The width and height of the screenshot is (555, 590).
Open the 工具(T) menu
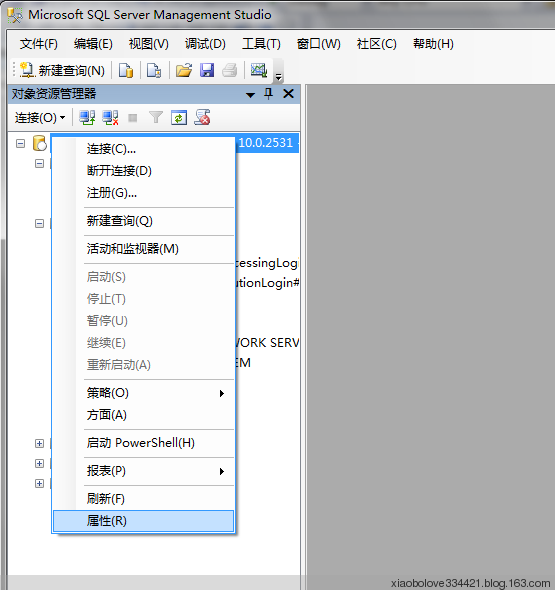261,44
